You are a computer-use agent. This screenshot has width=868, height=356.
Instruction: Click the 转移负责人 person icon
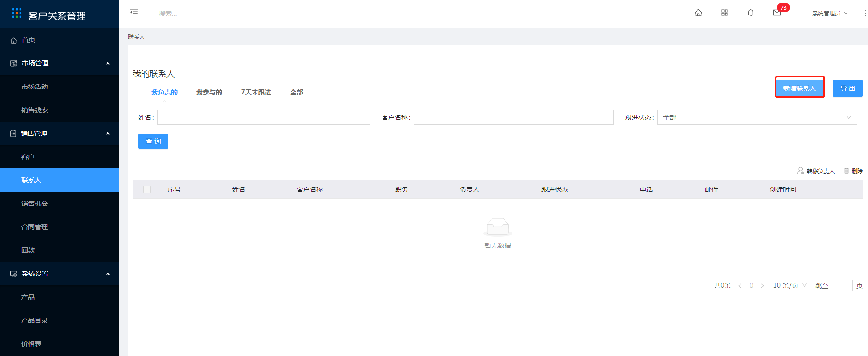[x=801, y=171]
